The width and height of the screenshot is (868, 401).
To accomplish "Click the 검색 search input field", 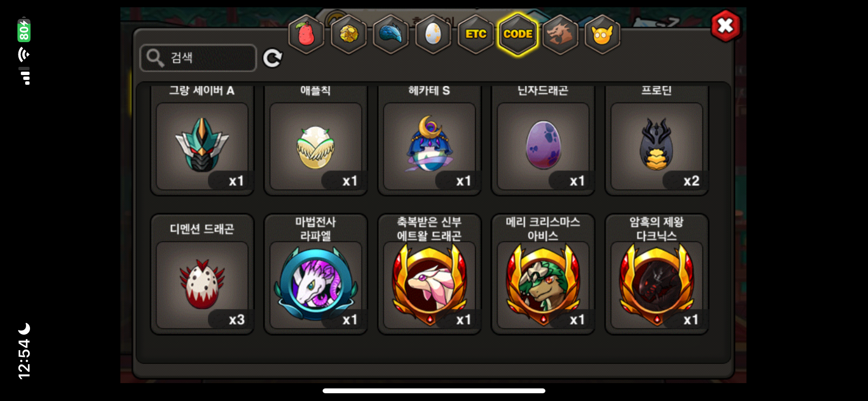I will 198,58.
